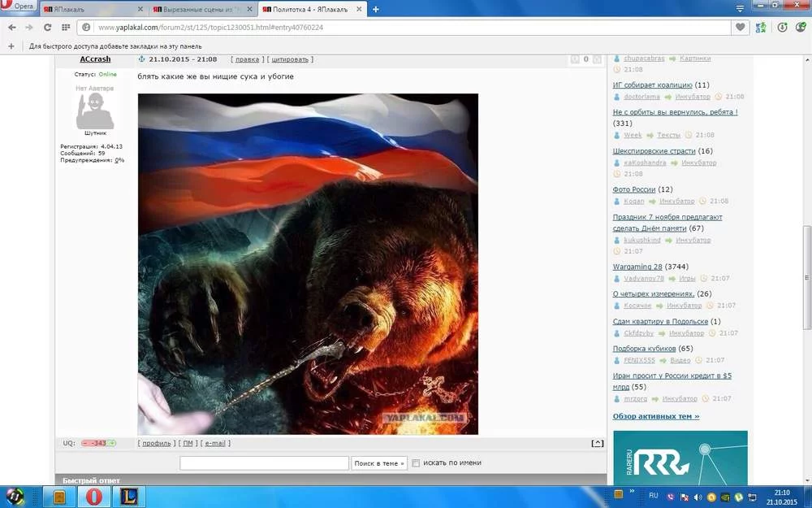Click Обзор активных тем link
The image size is (812, 508).
click(656, 416)
